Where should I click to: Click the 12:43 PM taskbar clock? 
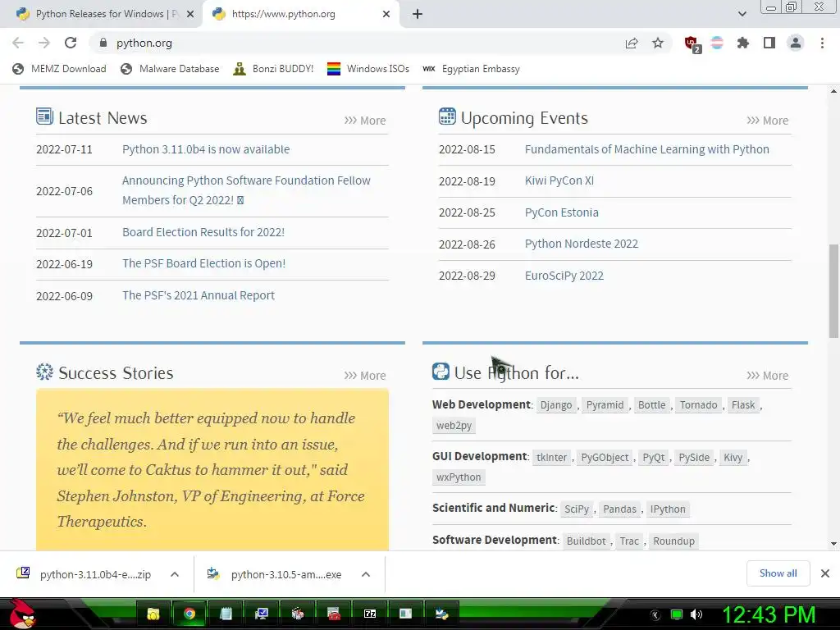(769, 614)
